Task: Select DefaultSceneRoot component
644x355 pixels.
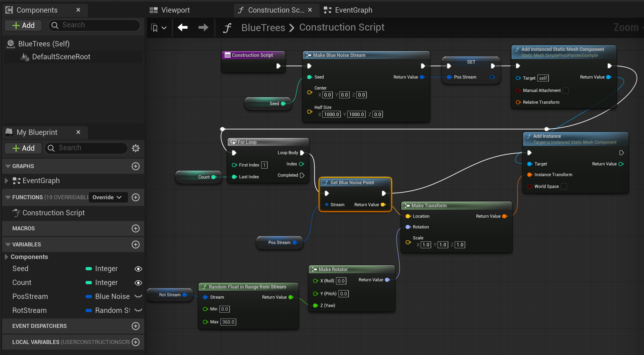Action: 61,57
